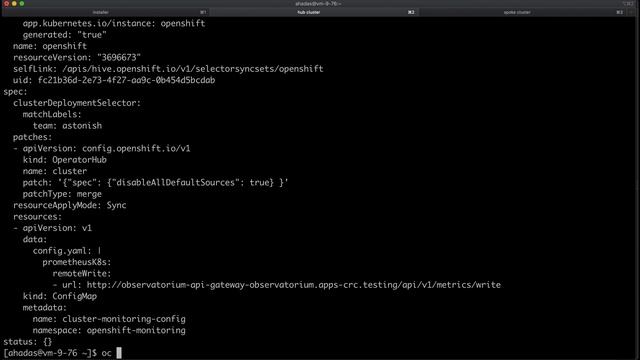Click the 'metadata:' line under ConfigMap
The height and width of the screenshot is (360, 640).
44,307
